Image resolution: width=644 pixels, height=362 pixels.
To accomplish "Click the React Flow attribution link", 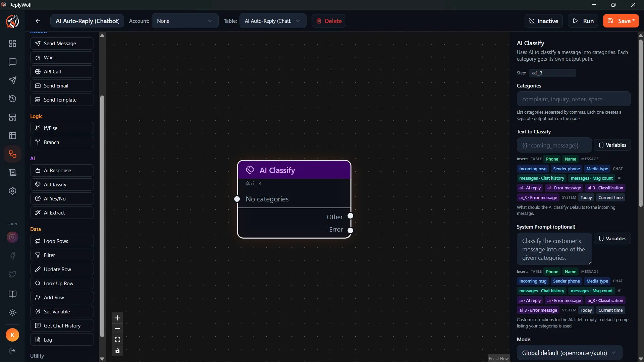I will [x=498, y=358].
